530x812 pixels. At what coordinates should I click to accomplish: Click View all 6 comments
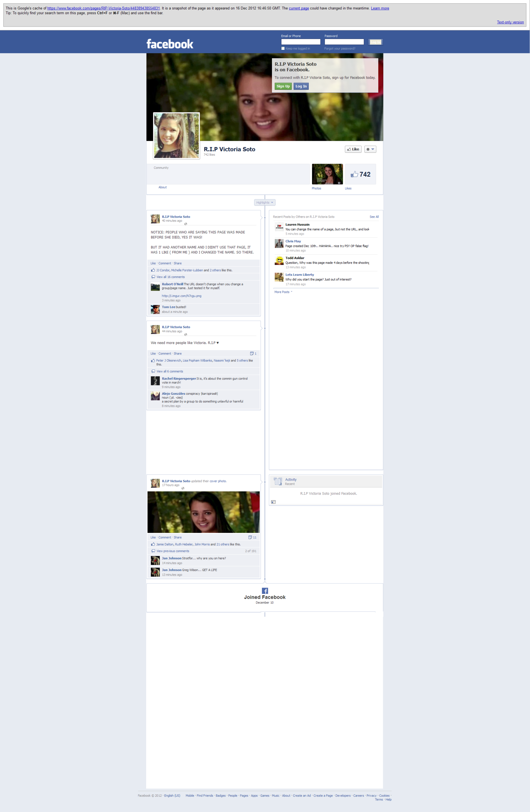point(170,371)
